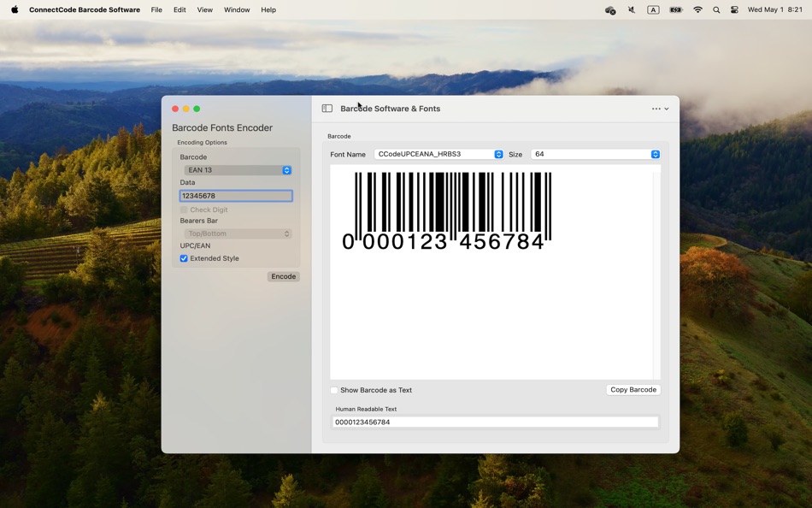Open the three-dots more options menu
This screenshot has height=508, width=812.
[x=656, y=109]
